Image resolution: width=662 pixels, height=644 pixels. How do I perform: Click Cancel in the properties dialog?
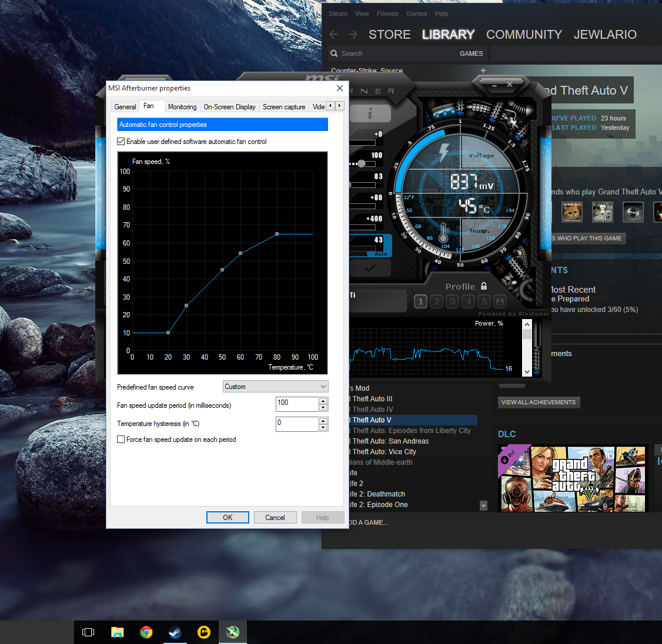coord(275,518)
